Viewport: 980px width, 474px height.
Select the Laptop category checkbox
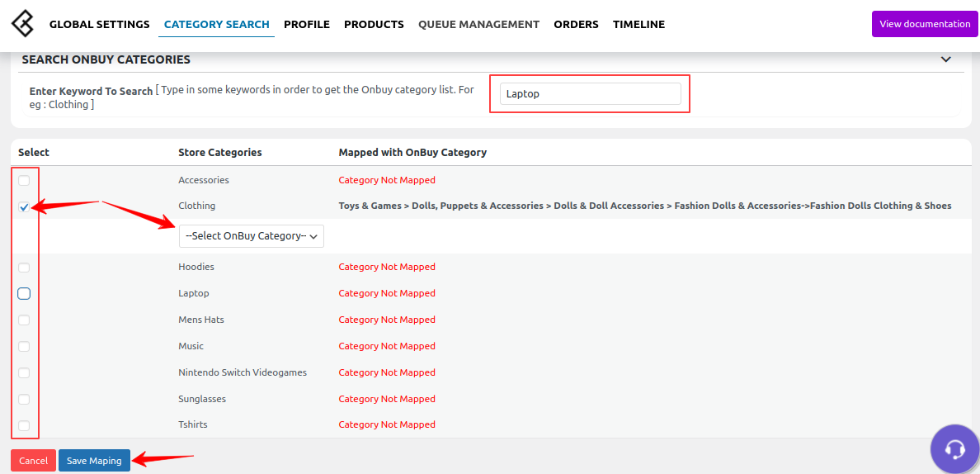[x=24, y=293]
